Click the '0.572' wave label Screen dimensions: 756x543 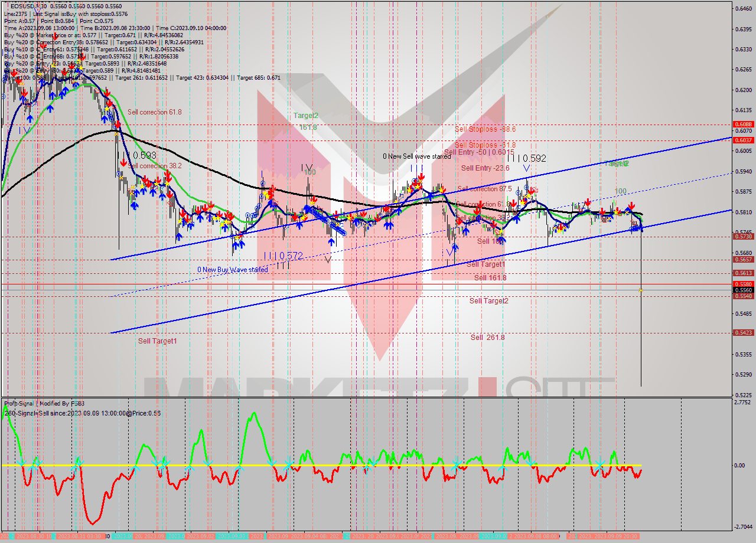point(291,256)
